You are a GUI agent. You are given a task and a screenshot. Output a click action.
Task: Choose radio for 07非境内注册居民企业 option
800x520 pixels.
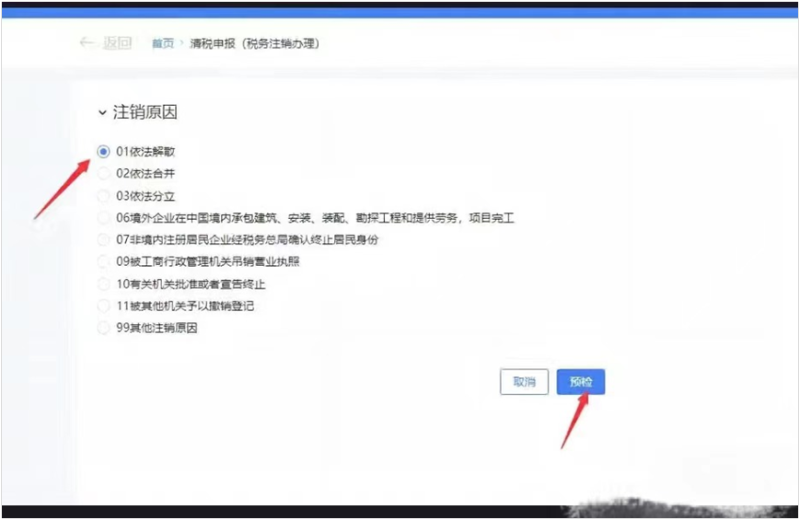pyautogui.click(x=104, y=239)
